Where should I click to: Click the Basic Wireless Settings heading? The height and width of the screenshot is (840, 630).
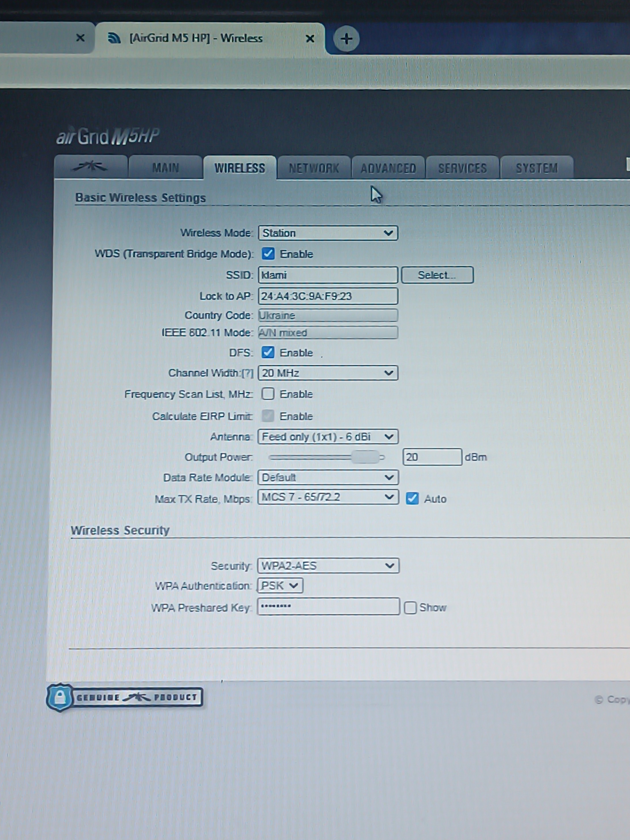coord(140,198)
